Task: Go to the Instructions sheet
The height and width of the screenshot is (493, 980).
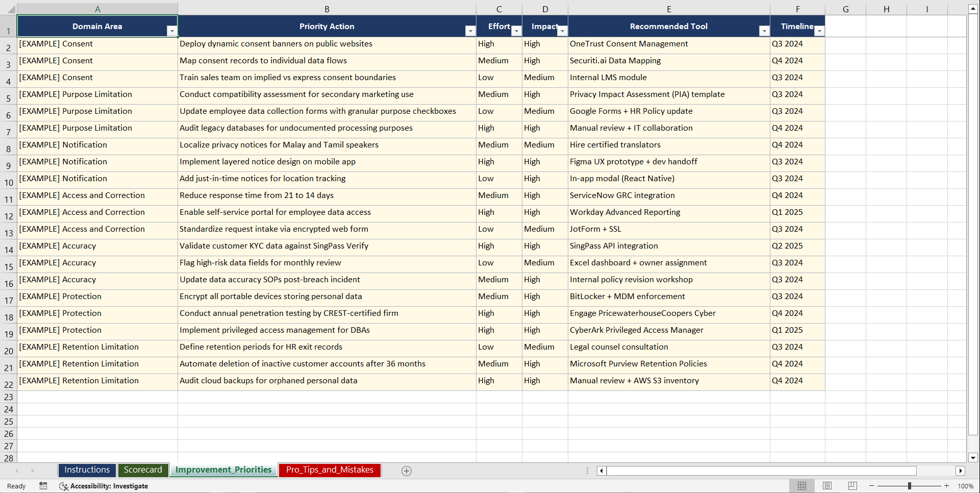Action: (87, 470)
